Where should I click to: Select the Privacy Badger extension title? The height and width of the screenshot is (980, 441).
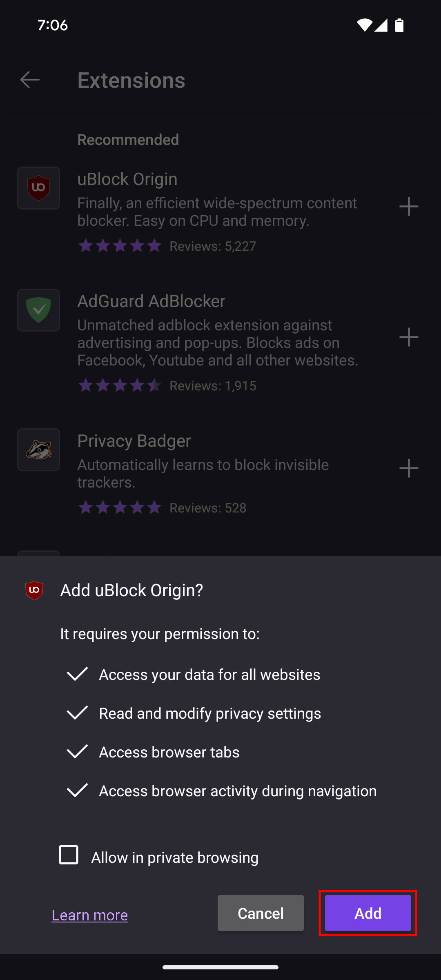click(134, 441)
